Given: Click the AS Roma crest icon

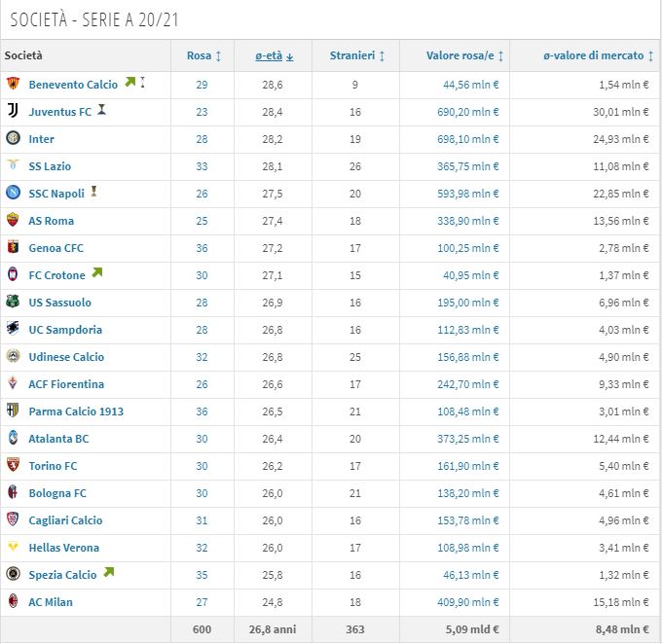Looking at the screenshot, I should [x=13, y=221].
